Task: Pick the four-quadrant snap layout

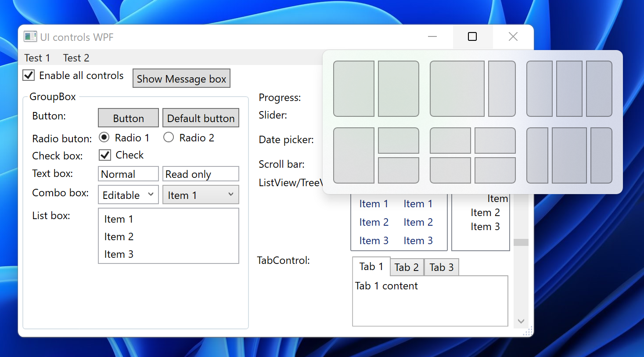Action: point(472,155)
